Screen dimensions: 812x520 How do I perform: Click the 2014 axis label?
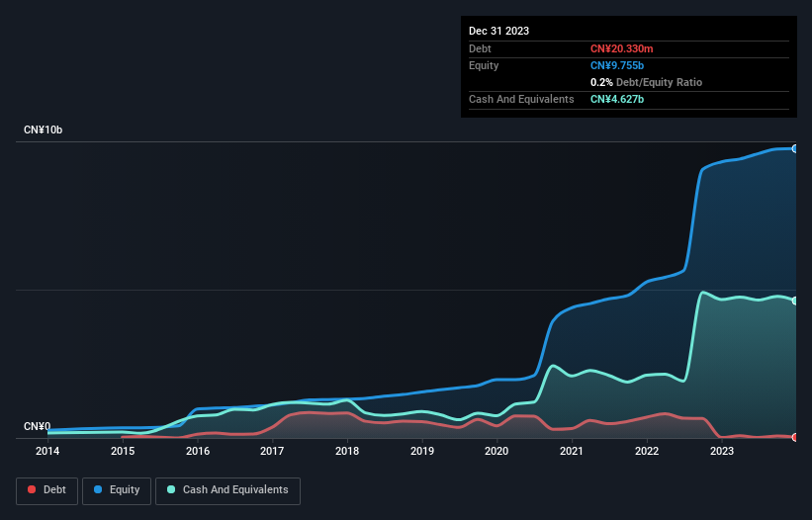pos(47,451)
